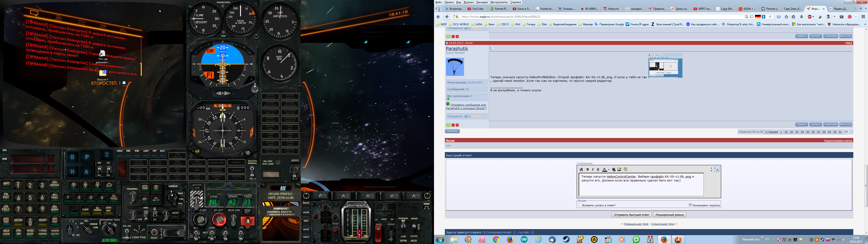Open Firefox 'Закладки' menu
Screen dimensions: 868x244
(482, 2)
